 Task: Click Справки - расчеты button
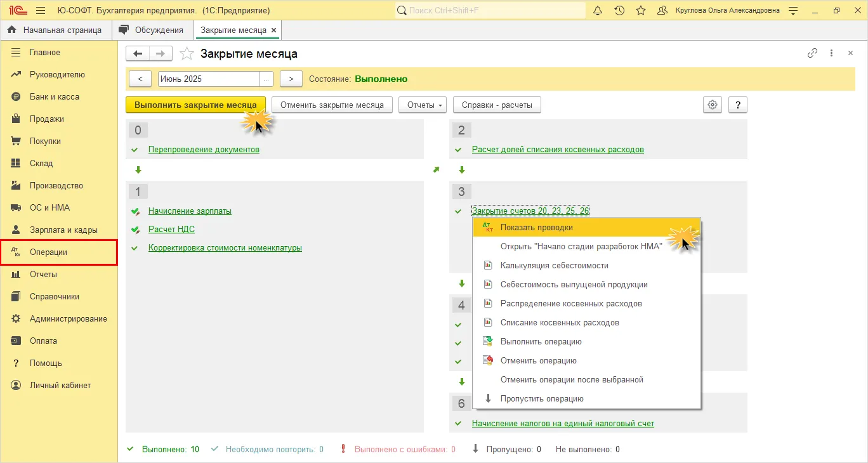pyautogui.click(x=497, y=105)
